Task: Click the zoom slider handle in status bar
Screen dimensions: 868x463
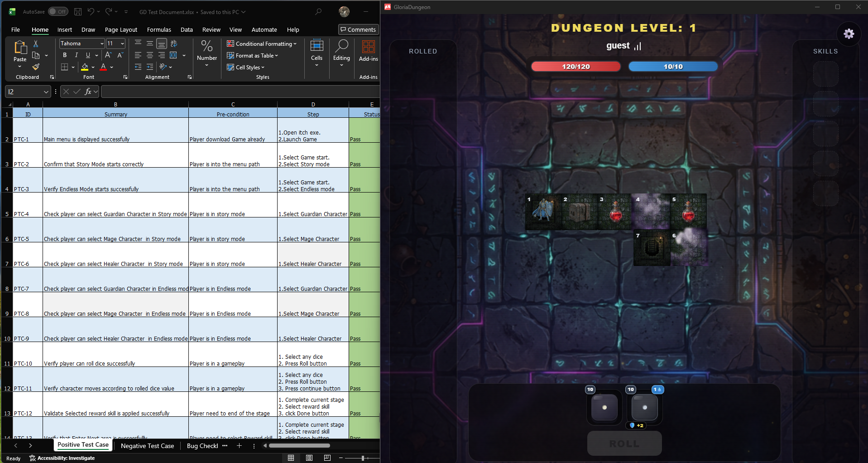Action: click(363, 458)
